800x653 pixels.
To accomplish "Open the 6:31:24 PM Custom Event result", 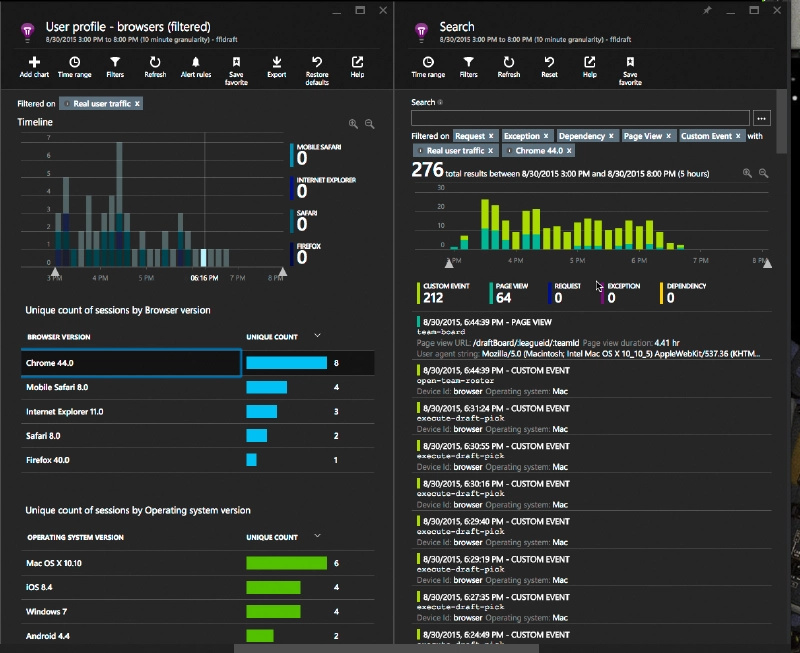I will tap(591, 418).
